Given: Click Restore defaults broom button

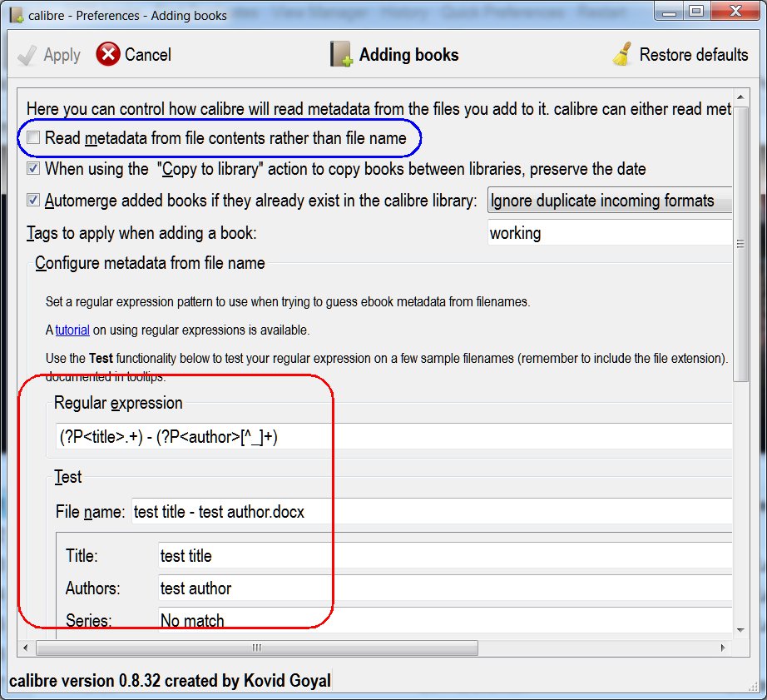Looking at the screenshot, I should tap(680, 54).
